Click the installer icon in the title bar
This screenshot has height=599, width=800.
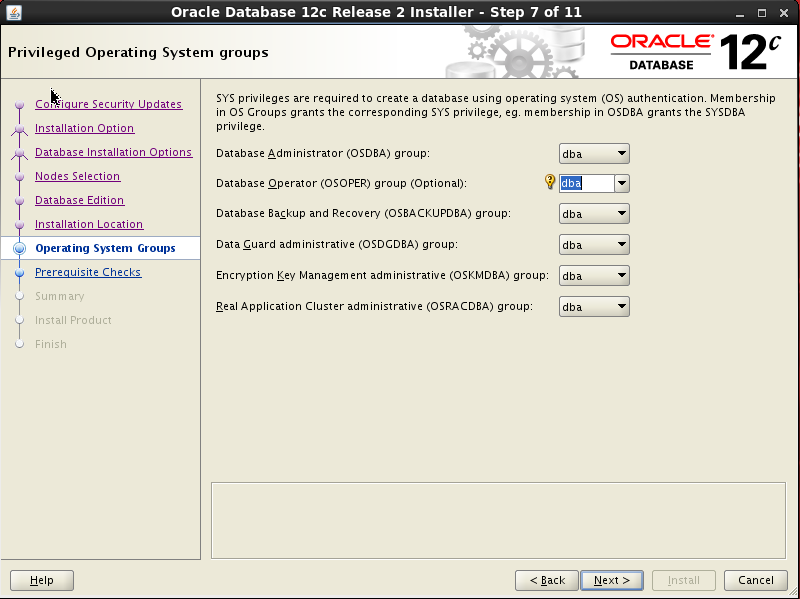pos(13,12)
